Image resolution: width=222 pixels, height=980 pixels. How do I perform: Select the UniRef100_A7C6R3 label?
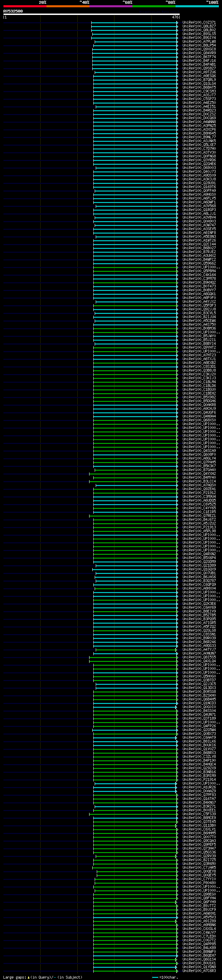(199, 971)
